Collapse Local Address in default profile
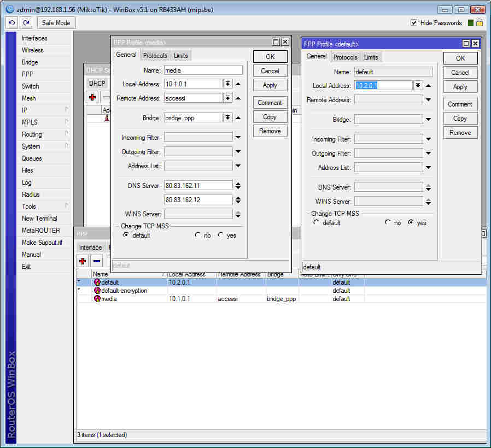Image resolution: width=491 pixels, height=448 pixels. point(428,85)
